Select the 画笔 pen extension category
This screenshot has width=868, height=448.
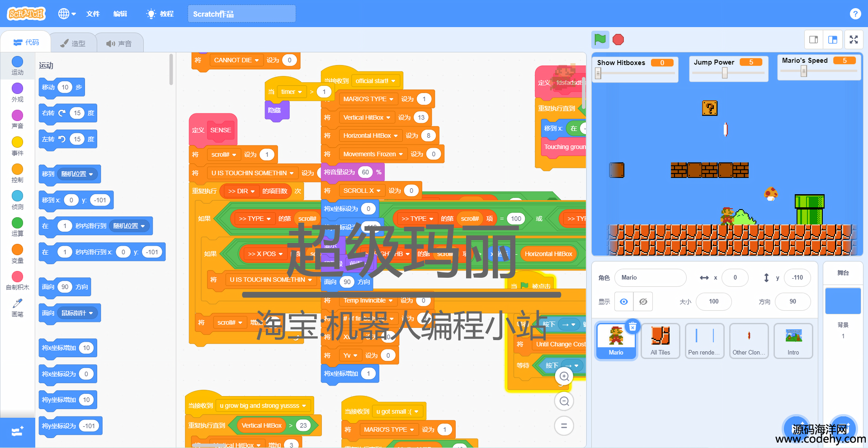17,308
